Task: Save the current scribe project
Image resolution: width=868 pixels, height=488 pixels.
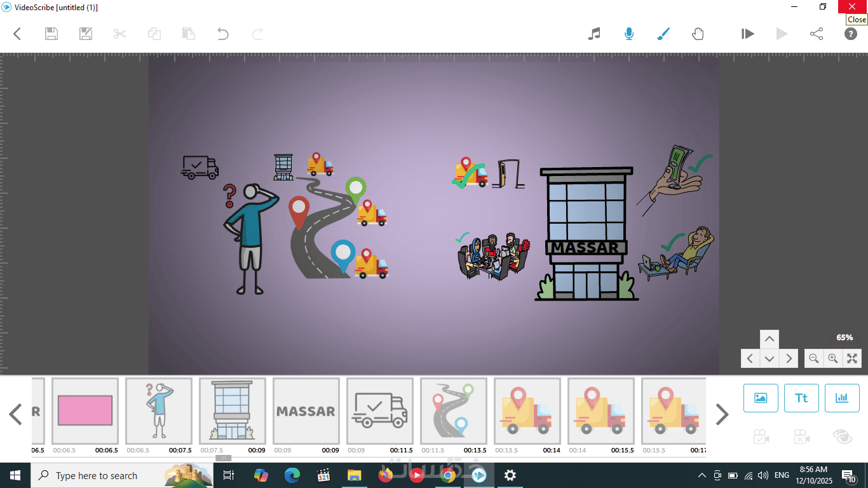Action: [x=51, y=34]
